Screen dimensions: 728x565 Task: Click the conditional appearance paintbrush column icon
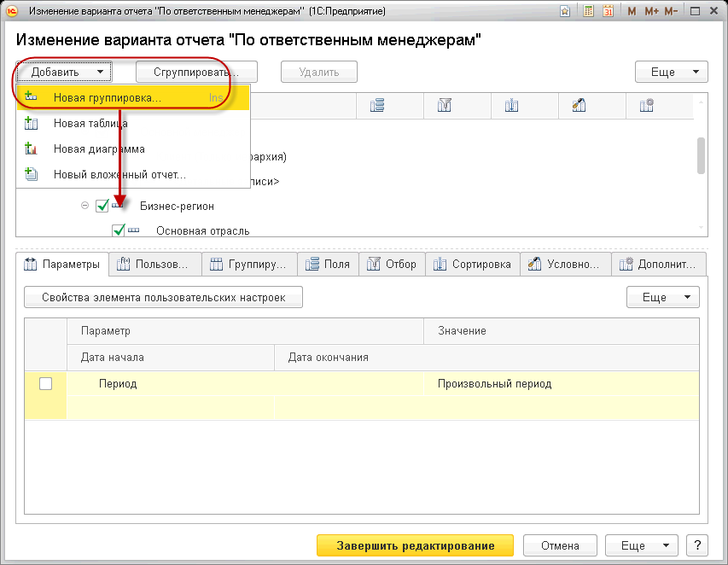pos(579,106)
